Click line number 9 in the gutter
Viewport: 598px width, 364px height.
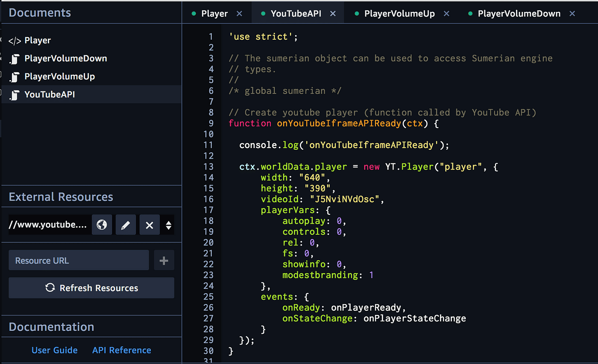coord(211,123)
